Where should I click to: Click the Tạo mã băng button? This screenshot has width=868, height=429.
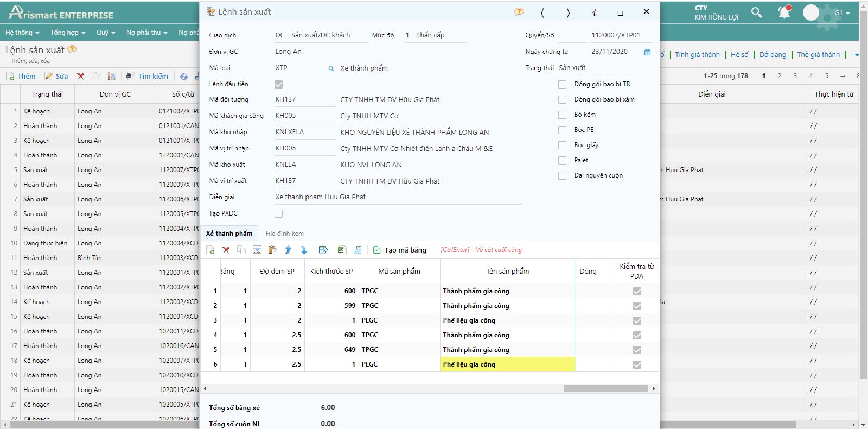400,250
